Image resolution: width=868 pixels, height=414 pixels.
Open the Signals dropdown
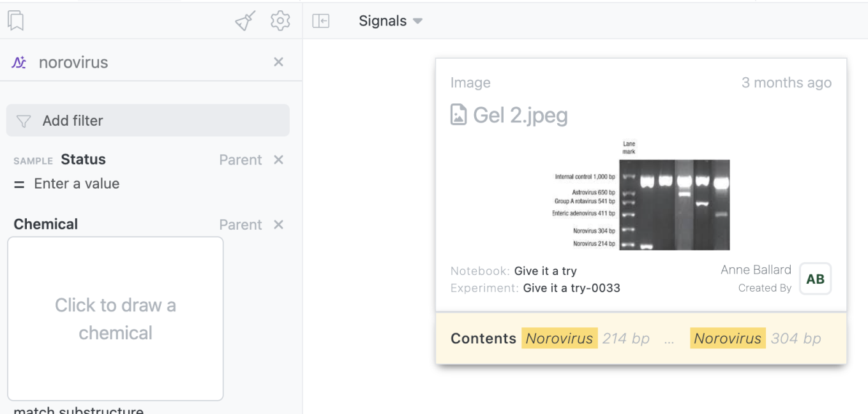coord(391,21)
